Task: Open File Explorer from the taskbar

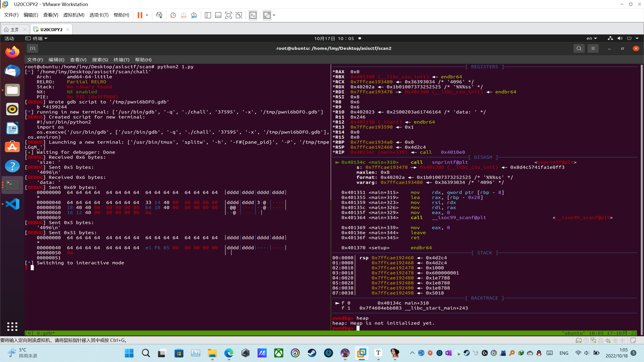Action: [212, 353]
